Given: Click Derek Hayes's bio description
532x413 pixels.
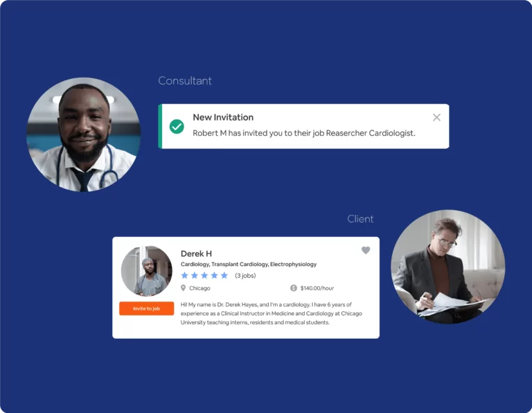Looking at the screenshot, I should click(x=272, y=314).
